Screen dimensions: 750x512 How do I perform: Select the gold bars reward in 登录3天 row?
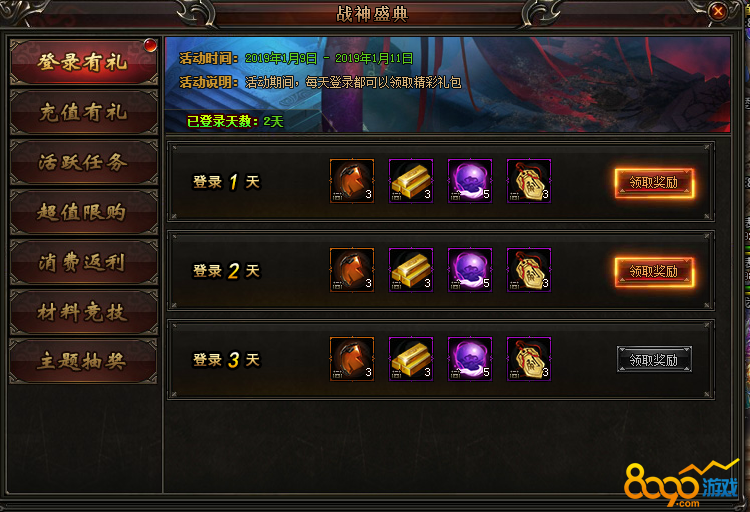411,359
